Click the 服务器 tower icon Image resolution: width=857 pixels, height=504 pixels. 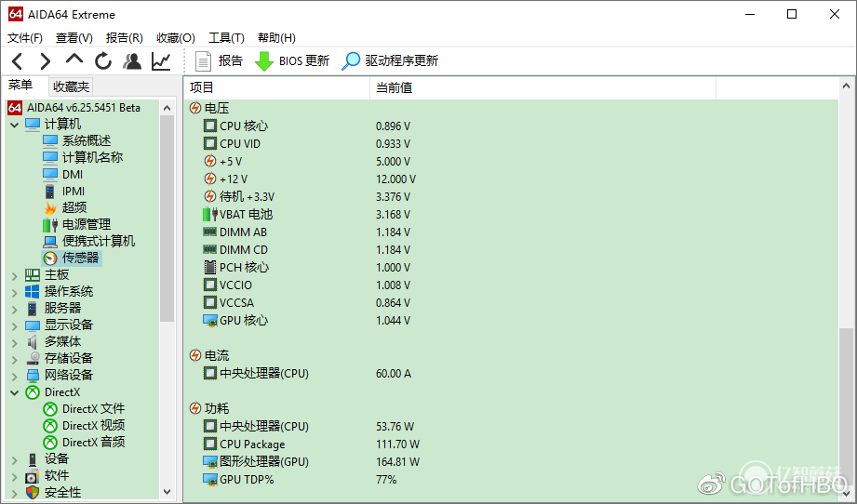pyautogui.click(x=33, y=309)
